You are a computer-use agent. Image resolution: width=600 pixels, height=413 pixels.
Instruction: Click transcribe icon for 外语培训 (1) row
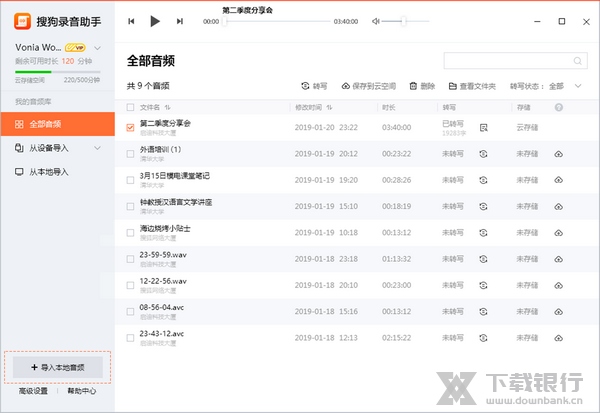point(483,153)
